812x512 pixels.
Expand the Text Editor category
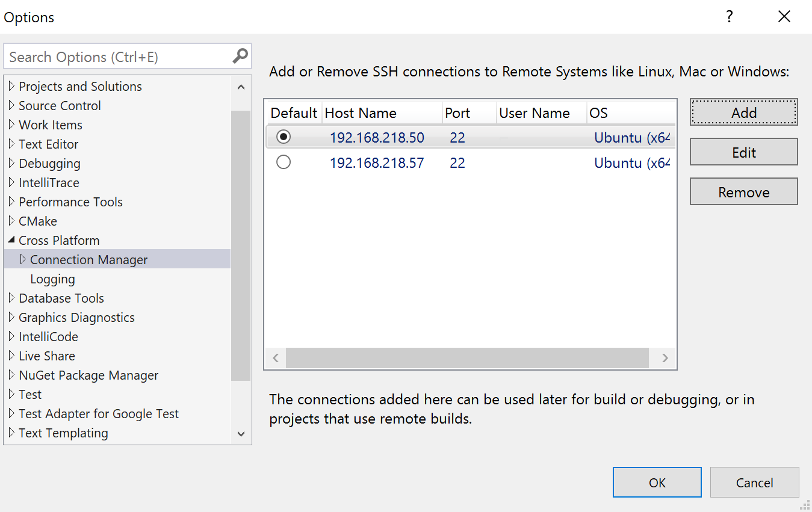pyautogui.click(x=12, y=144)
